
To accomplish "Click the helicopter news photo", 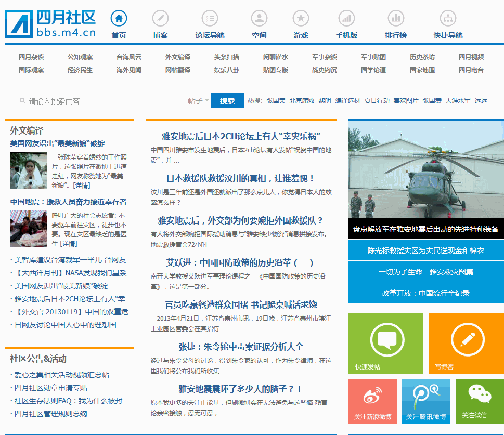I will pos(425,170).
